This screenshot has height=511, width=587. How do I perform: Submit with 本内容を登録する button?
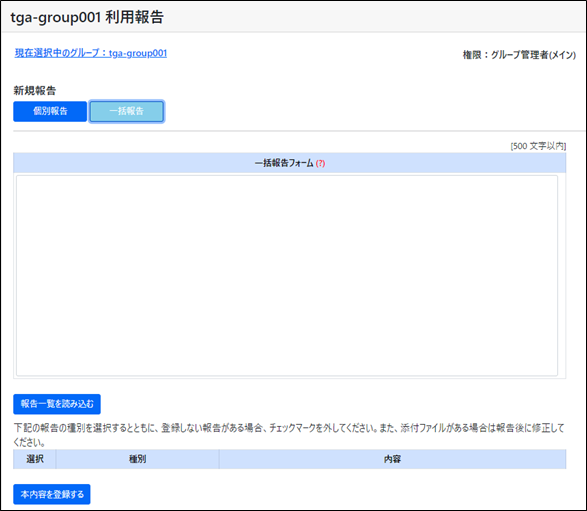coord(52,494)
